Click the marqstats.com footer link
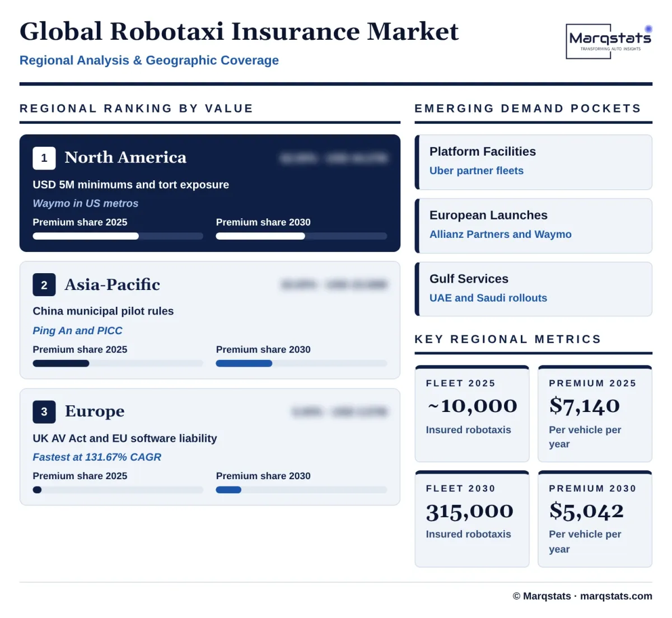 click(x=616, y=596)
